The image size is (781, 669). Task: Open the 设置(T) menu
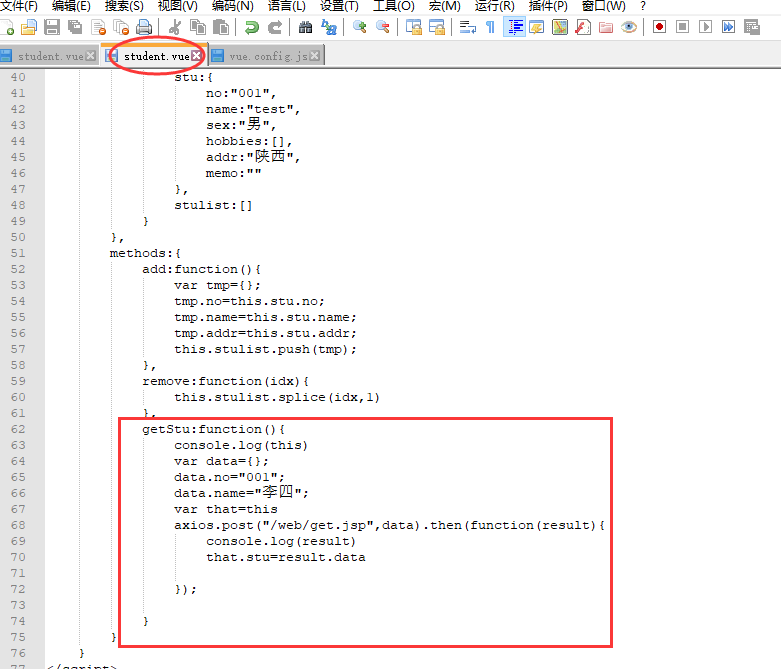point(339,6)
